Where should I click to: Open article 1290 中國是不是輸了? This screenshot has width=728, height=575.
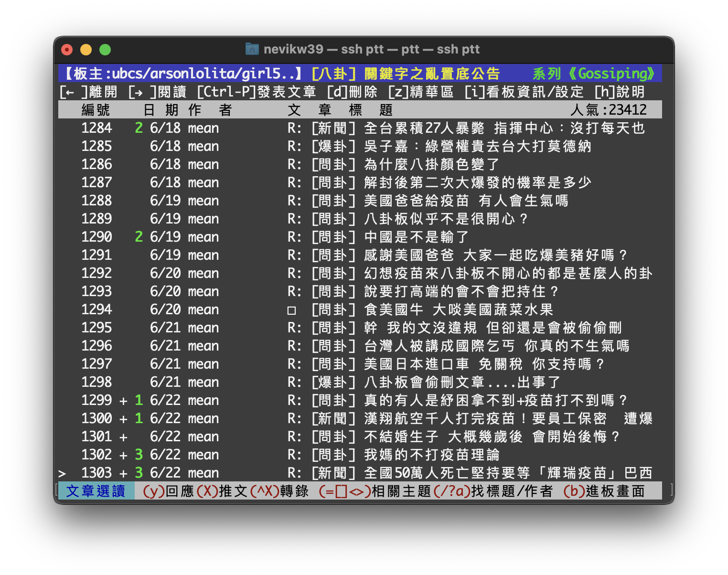pos(360,237)
